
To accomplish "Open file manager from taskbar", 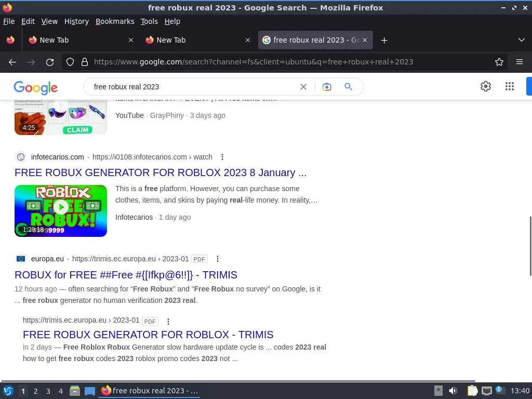I will (x=75, y=391).
